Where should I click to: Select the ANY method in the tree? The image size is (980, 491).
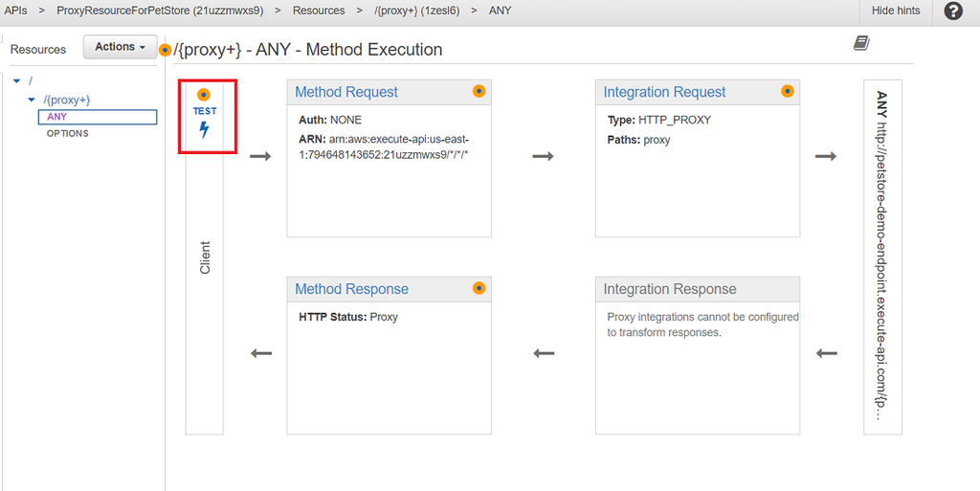click(57, 117)
